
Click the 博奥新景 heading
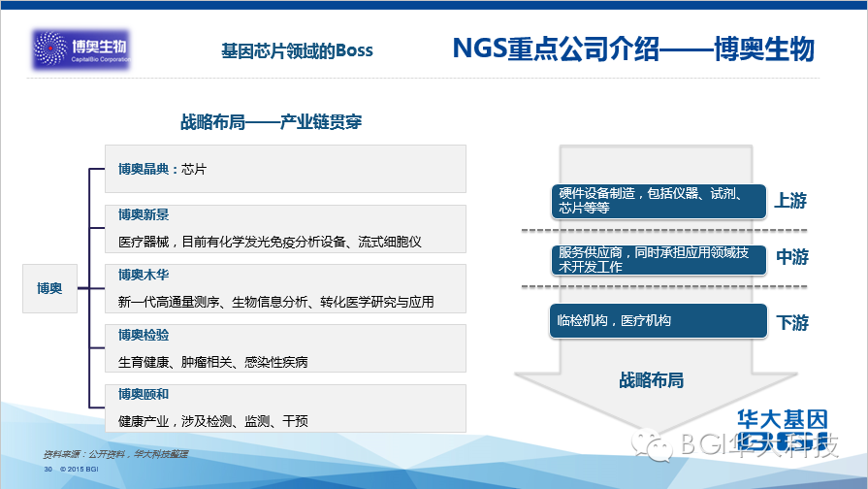[x=144, y=214]
